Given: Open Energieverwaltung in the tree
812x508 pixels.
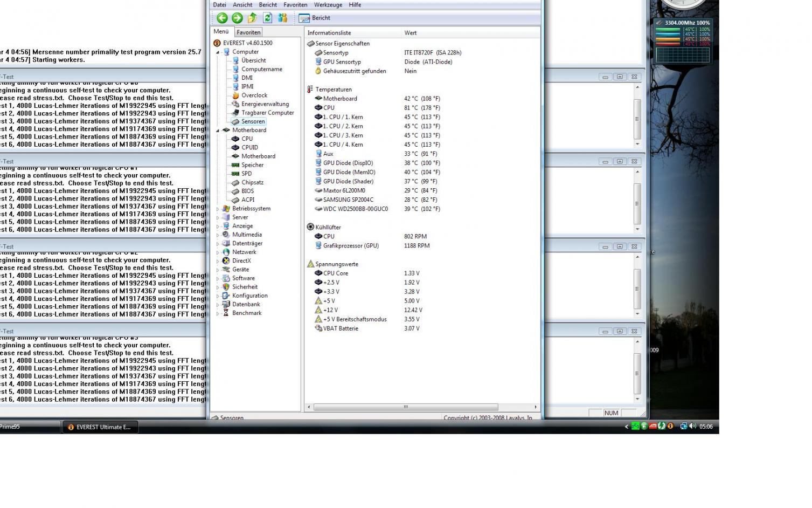Looking at the screenshot, I should tap(265, 104).
